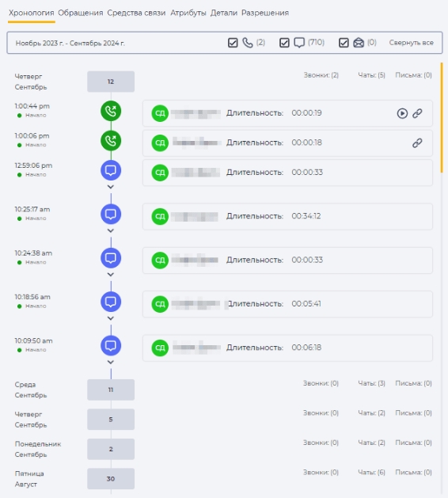Click Свернуть все link

[411, 43]
